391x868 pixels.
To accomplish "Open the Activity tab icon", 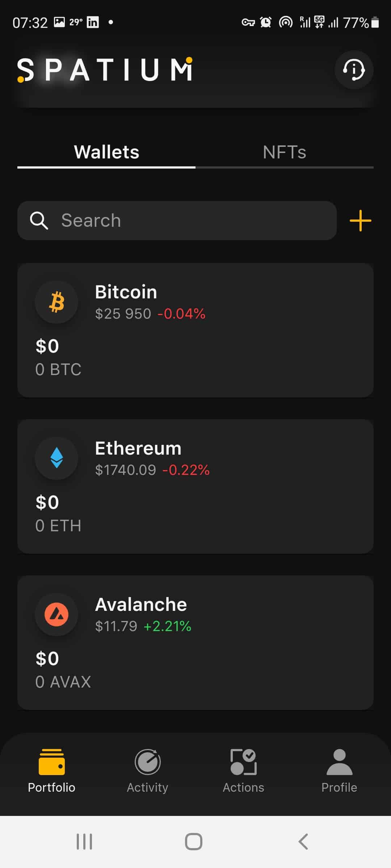I will [147, 762].
